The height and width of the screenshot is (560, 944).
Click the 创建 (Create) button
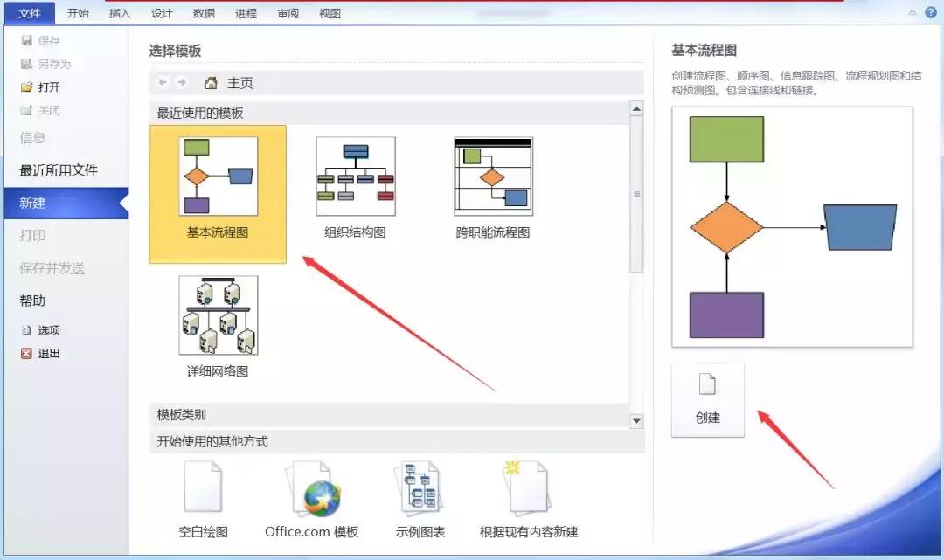[x=707, y=399]
